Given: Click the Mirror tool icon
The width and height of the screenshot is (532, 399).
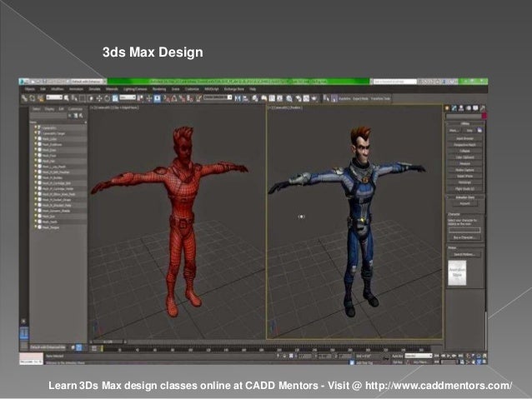Looking at the screenshot, I should coord(237,98).
